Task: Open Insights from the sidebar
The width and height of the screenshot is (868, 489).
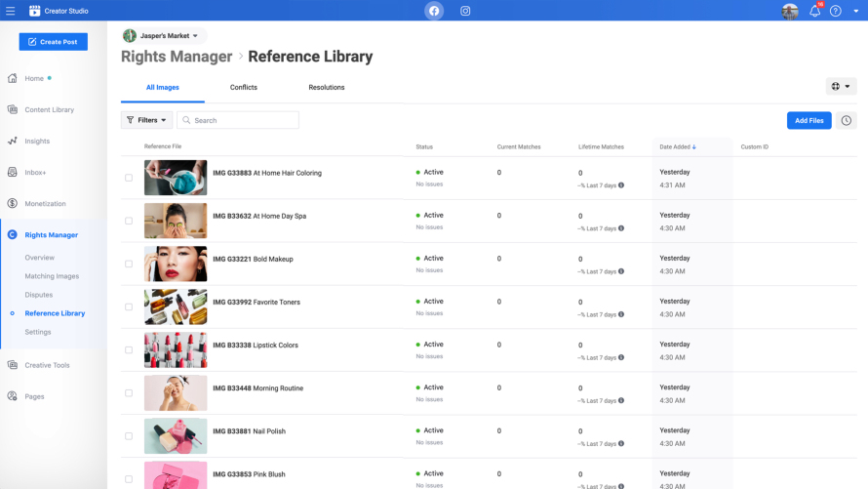Action: [x=37, y=141]
